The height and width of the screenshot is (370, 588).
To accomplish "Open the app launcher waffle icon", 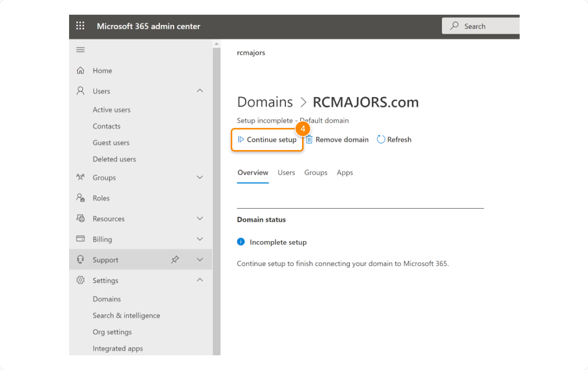I will coord(80,26).
